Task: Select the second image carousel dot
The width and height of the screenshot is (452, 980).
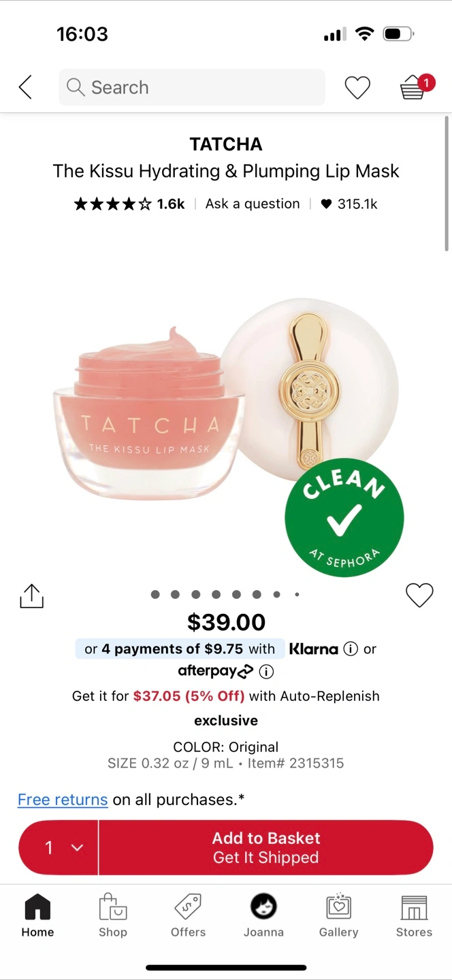Action: tap(176, 594)
